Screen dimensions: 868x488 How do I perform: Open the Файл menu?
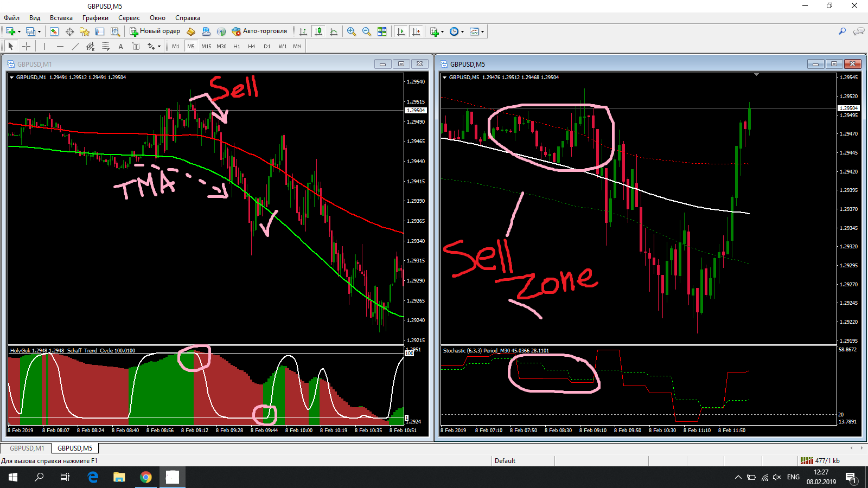[11, 18]
